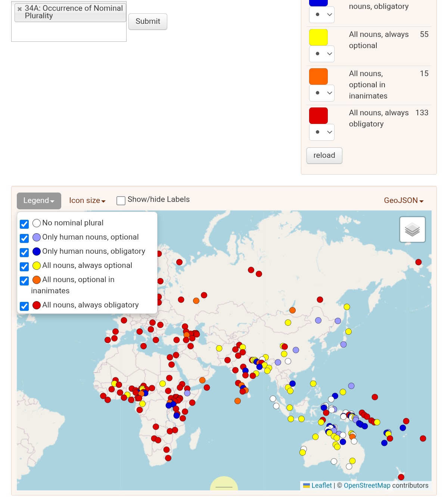Viewport: 448px width, 497px height.
Task: Collapse the Legend dropdown
Action: (39, 201)
